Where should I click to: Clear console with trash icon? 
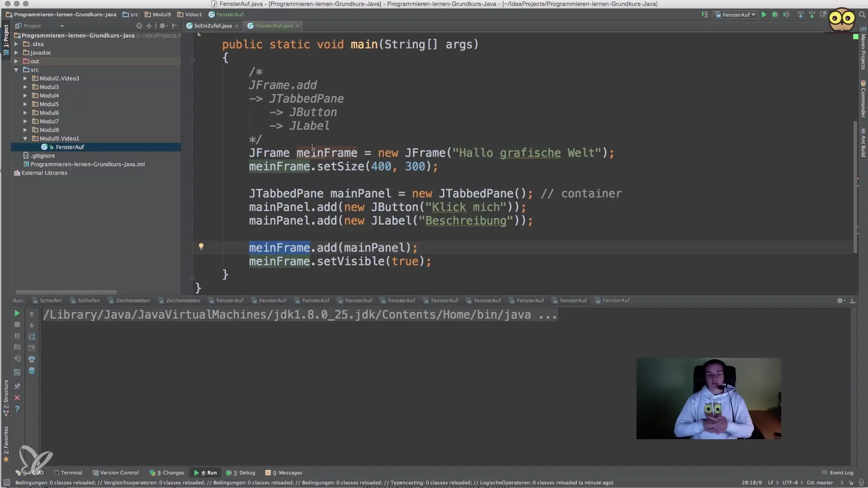coord(32,371)
